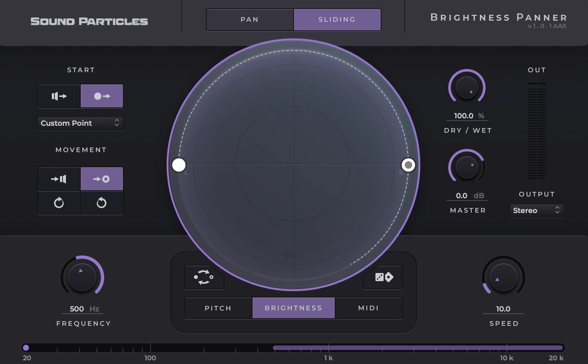Viewport: 588px width, 364px height.
Task: Click the Sound Particles logo
Action: 89,21
